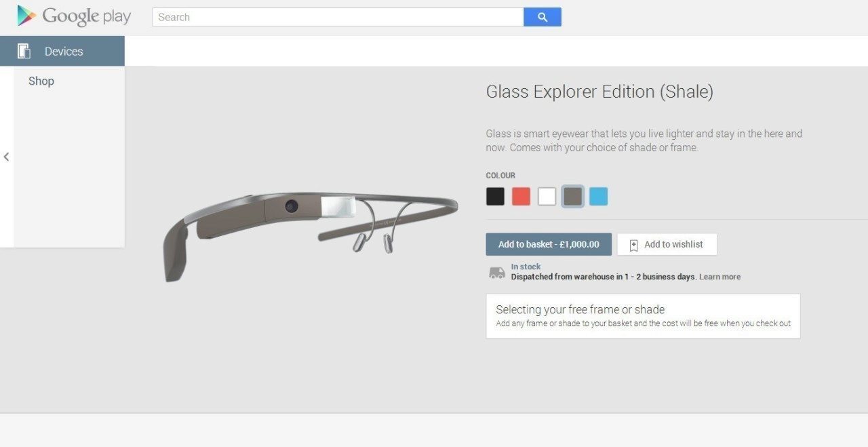Click the free frame or shade panel

[643, 316]
